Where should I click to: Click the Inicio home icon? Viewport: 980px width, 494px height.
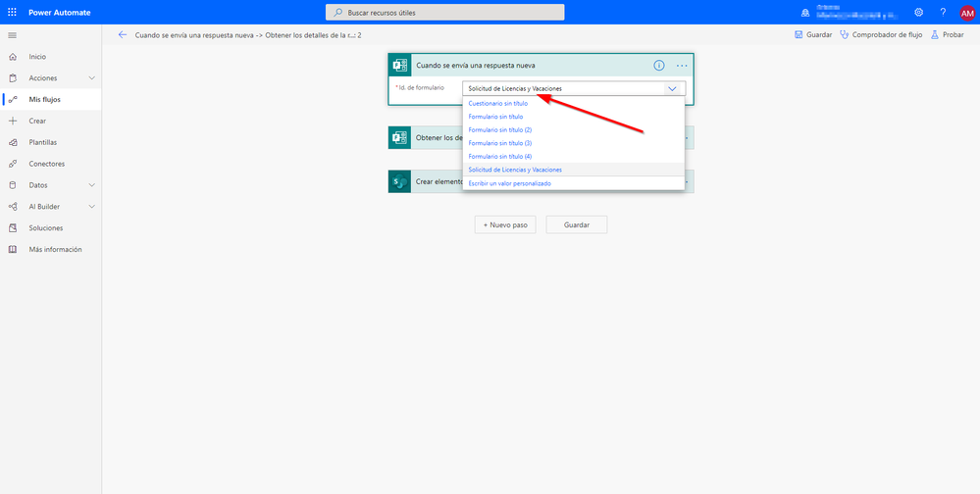tap(13, 57)
